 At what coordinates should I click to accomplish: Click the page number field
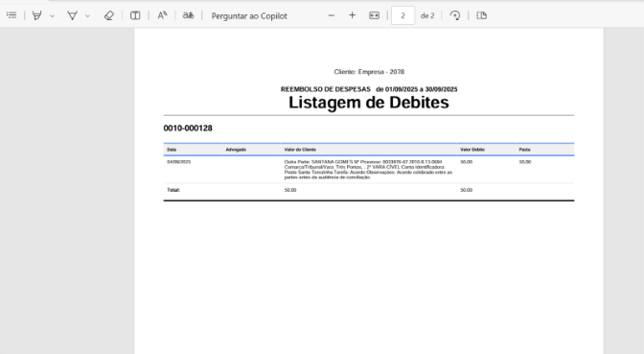tap(402, 15)
